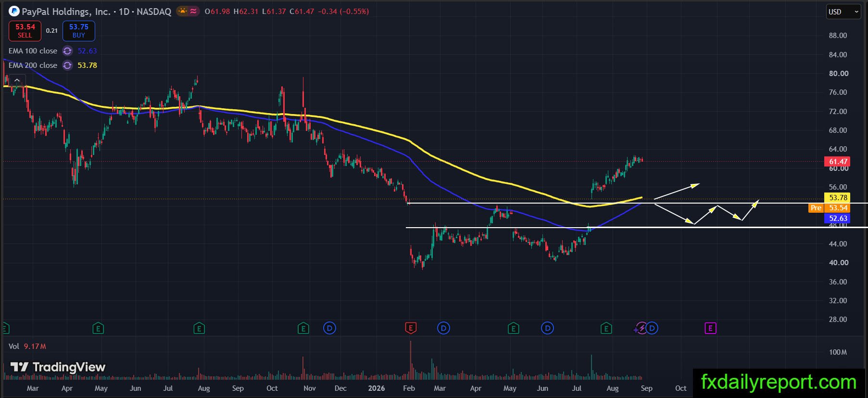Click the refresh icon next to EMA 100 close

pyautogui.click(x=68, y=51)
